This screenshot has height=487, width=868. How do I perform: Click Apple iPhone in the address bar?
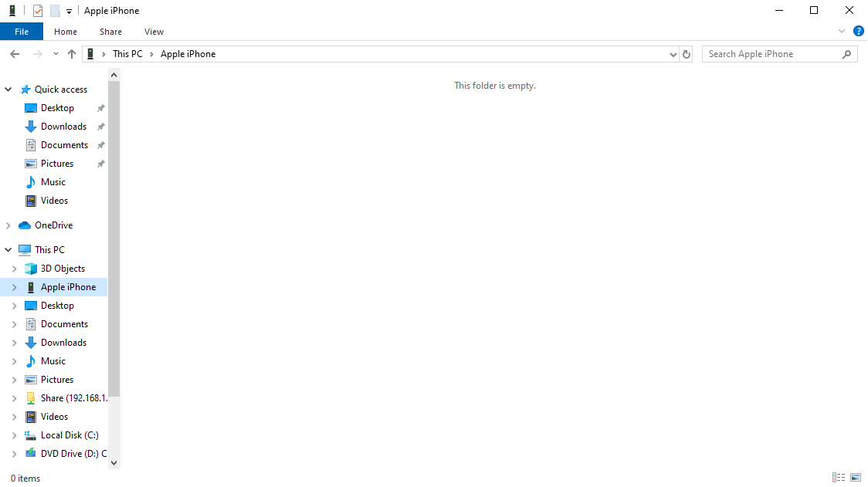click(188, 54)
